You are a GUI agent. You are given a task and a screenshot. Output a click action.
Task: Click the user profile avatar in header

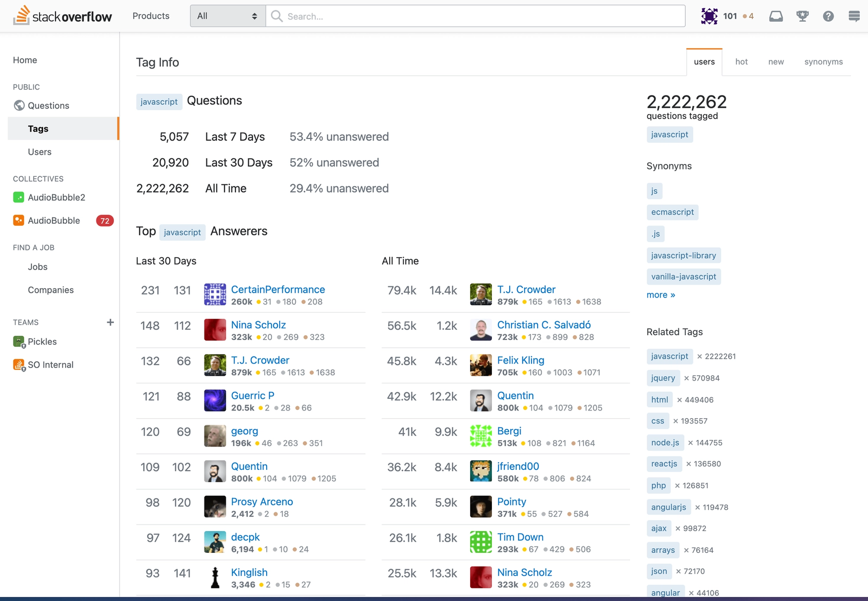[x=709, y=16]
